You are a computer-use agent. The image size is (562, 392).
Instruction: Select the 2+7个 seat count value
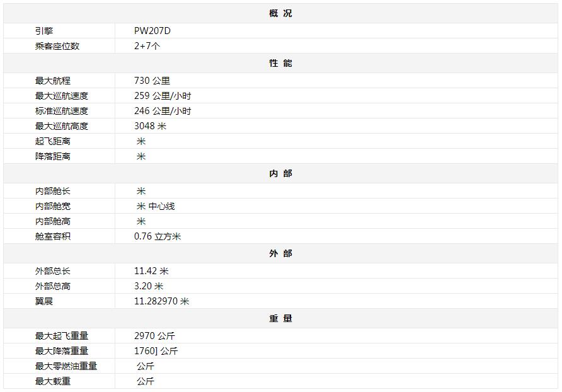tap(147, 46)
